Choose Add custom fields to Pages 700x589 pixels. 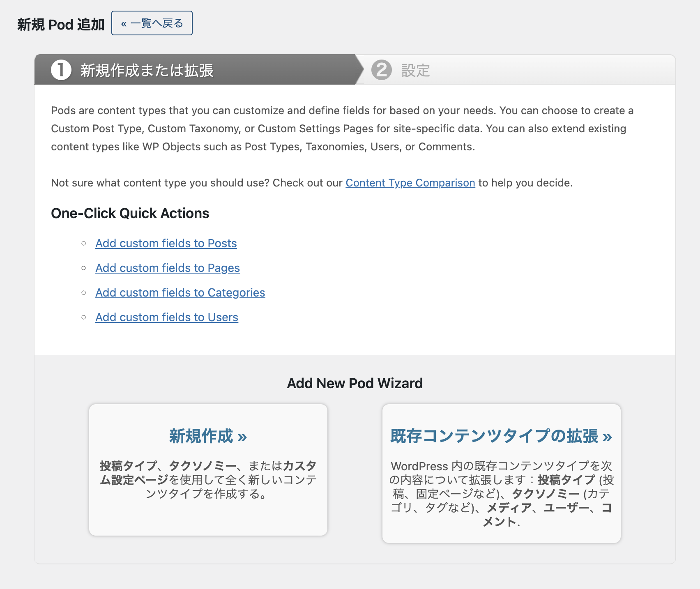point(168,268)
